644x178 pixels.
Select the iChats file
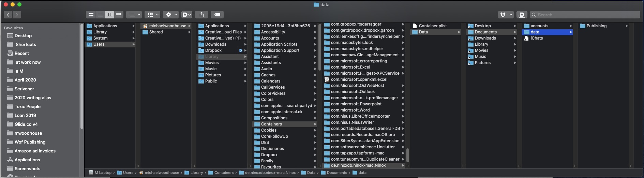pyautogui.click(x=537, y=38)
